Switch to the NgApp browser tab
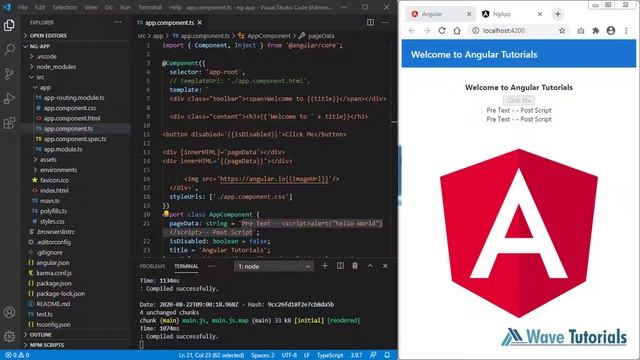The height and width of the screenshot is (360, 640). coord(510,14)
